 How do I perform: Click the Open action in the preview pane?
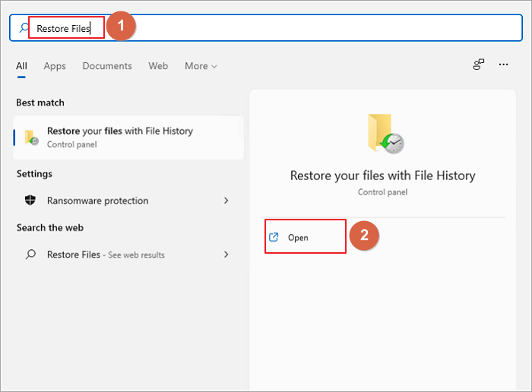click(x=298, y=238)
